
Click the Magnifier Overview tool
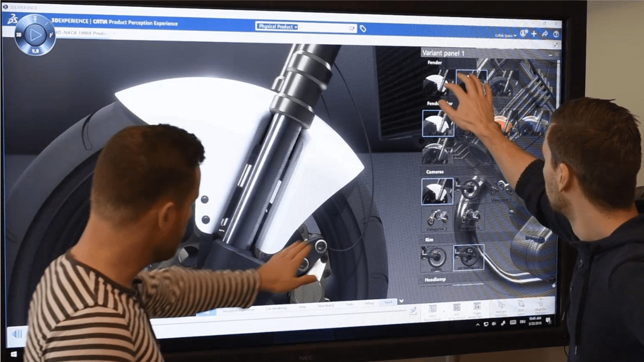pyautogui.click(x=540, y=306)
